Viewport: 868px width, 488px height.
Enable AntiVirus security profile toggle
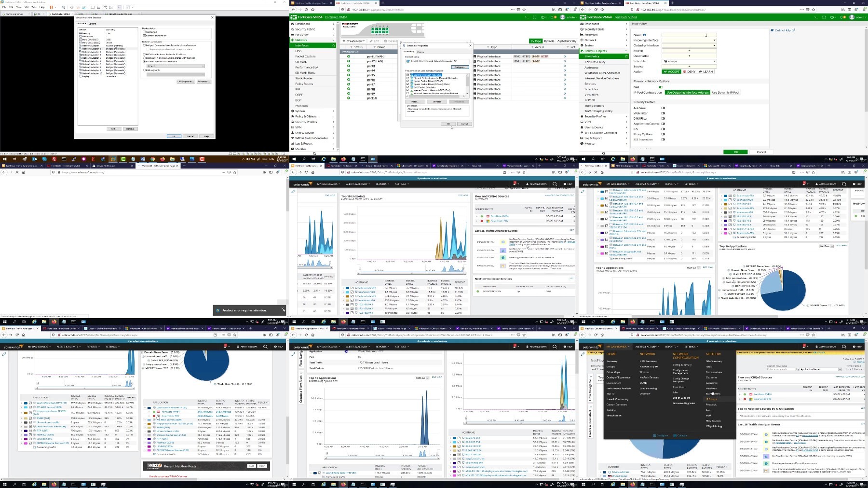tap(663, 108)
